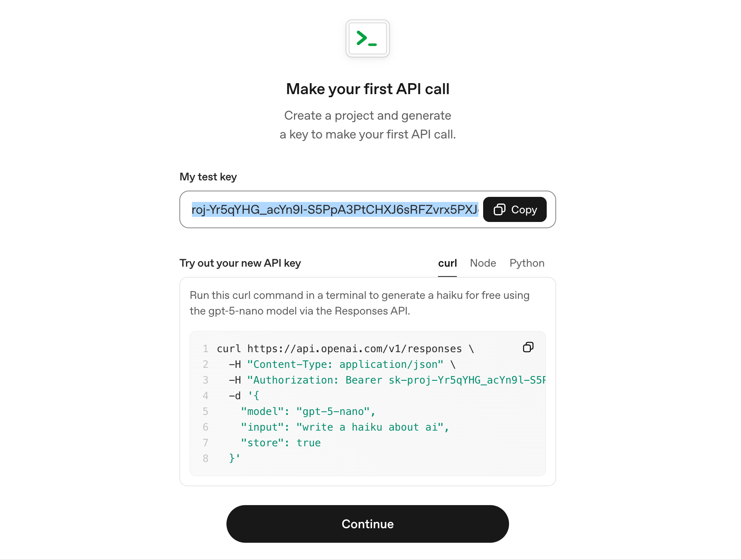Click the "input": "write a haiku about ai" line
This screenshot has height=560, width=741.
click(345, 427)
